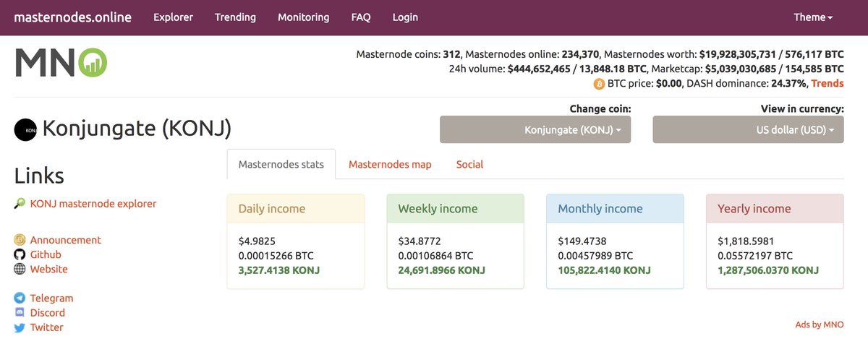Open Trending in the top navigation
Screen dimensions: 868x344
(235, 17)
